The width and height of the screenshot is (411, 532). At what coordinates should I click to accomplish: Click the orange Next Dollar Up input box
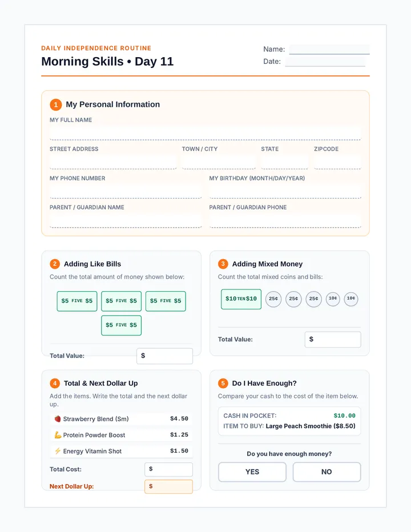click(x=168, y=486)
